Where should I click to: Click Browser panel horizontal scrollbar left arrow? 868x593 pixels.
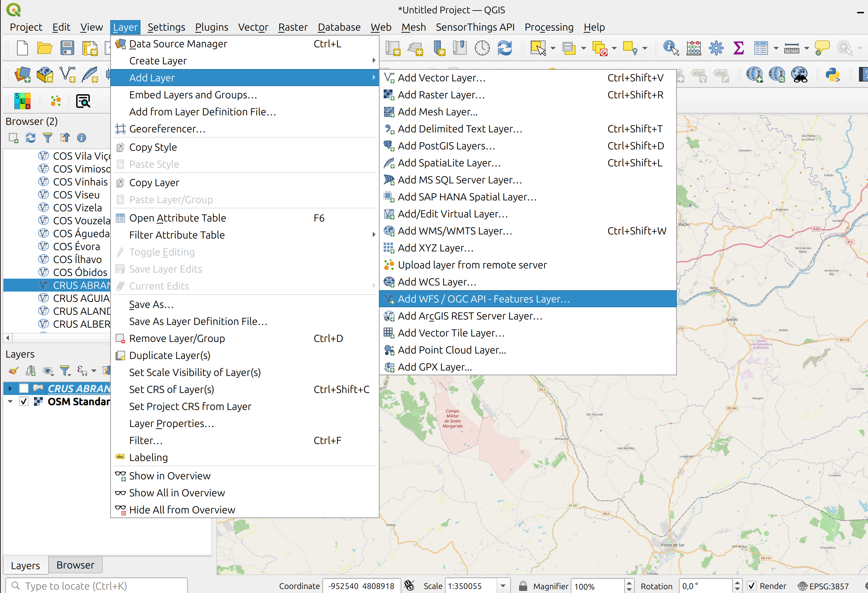click(7, 338)
